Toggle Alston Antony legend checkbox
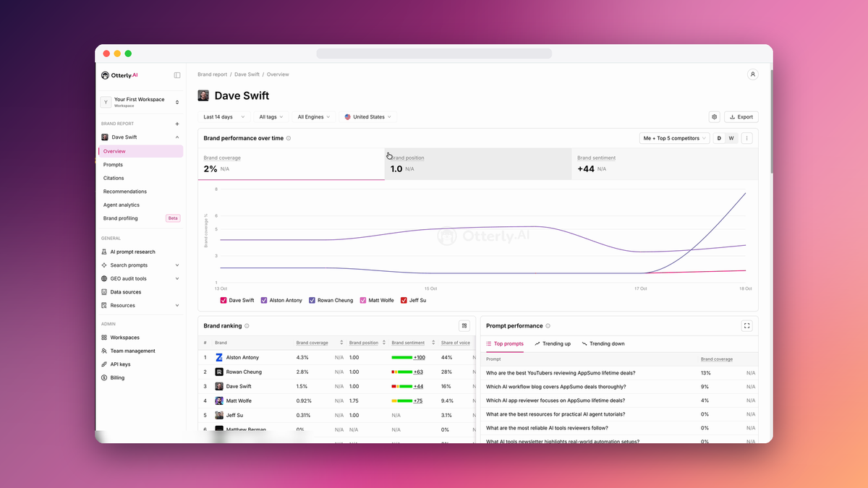 [264, 300]
